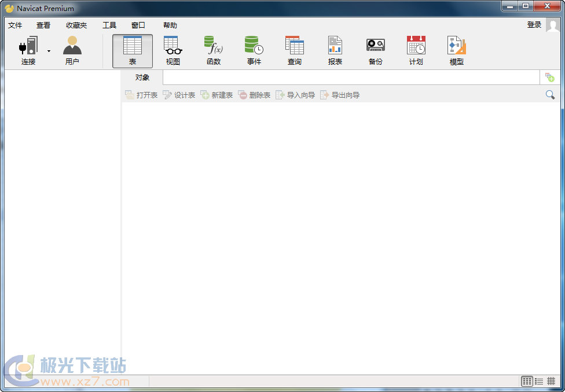565x392 pixels.
Task: Open the 备份 (backup) panel
Action: pyautogui.click(x=375, y=49)
